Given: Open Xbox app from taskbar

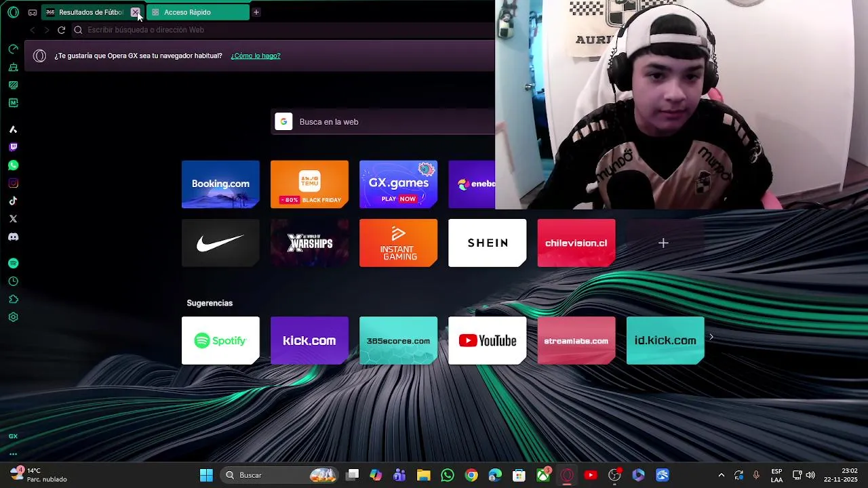Looking at the screenshot, I should pos(543,475).
